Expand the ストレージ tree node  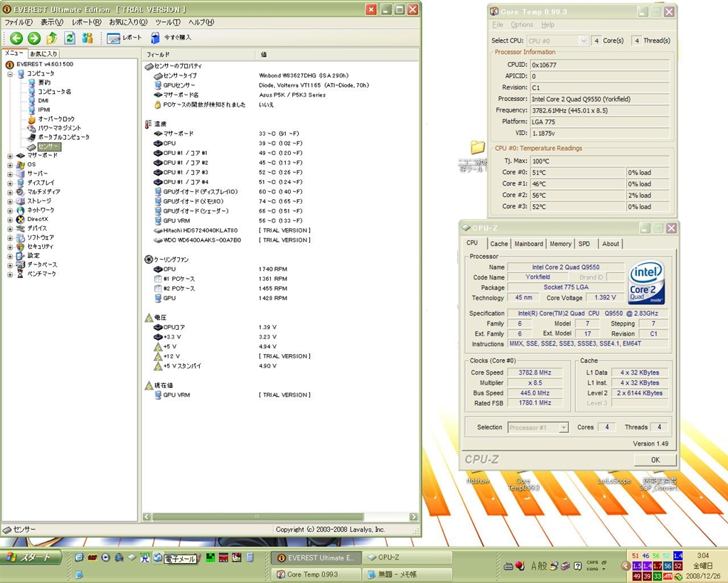10,201
